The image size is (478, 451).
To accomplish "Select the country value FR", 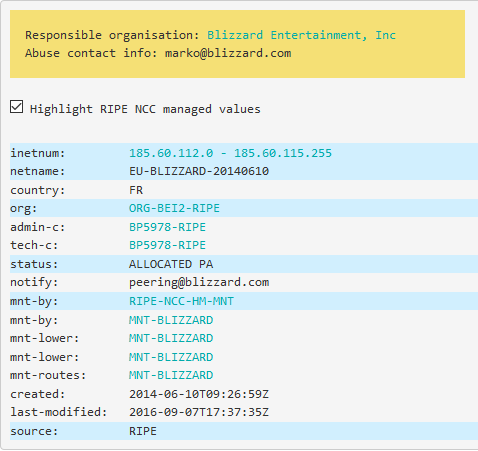I will pos(136,190).
